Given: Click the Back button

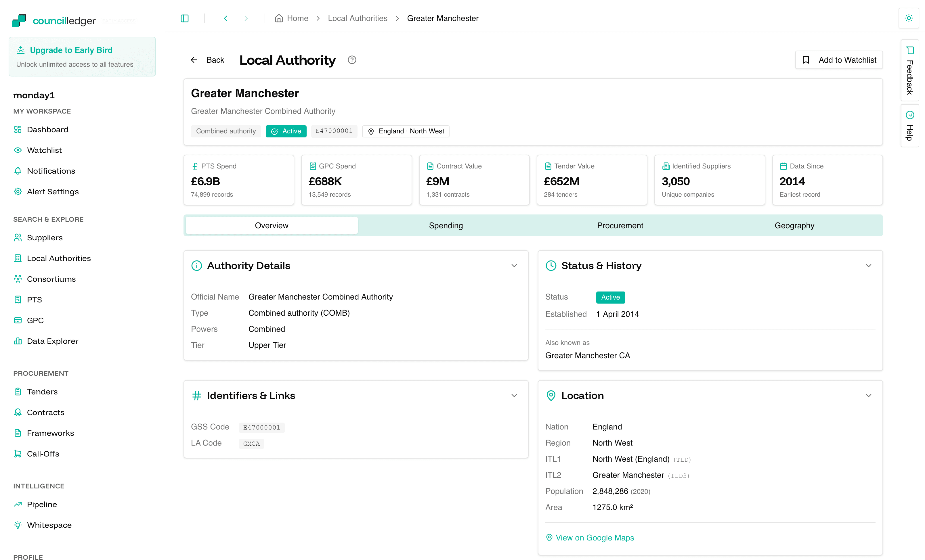Looking at the screenshot, I should 207,60.
